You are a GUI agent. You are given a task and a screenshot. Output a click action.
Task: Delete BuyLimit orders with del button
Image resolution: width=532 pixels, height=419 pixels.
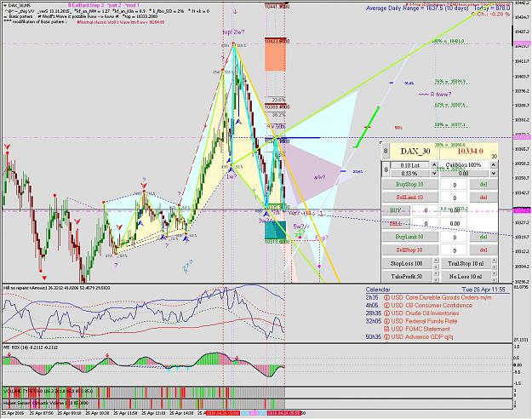pyautogui.click(x=483, y=237)
